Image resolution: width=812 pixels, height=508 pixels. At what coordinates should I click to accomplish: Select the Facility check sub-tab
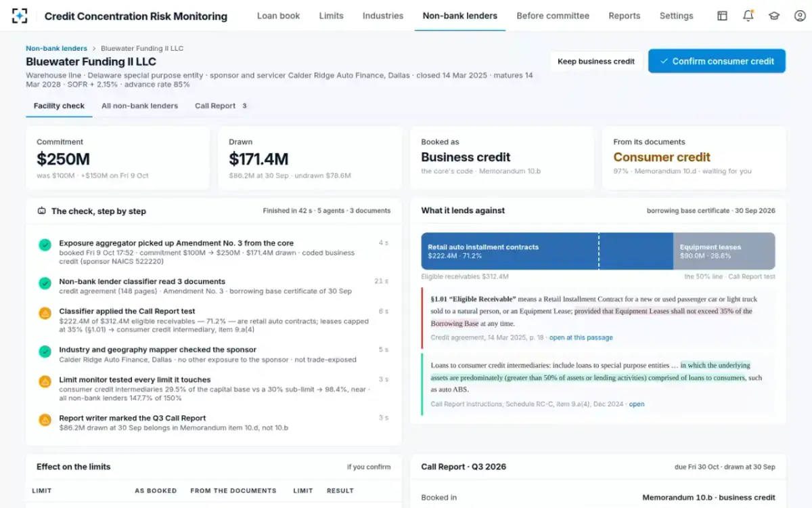click(60, 106)
